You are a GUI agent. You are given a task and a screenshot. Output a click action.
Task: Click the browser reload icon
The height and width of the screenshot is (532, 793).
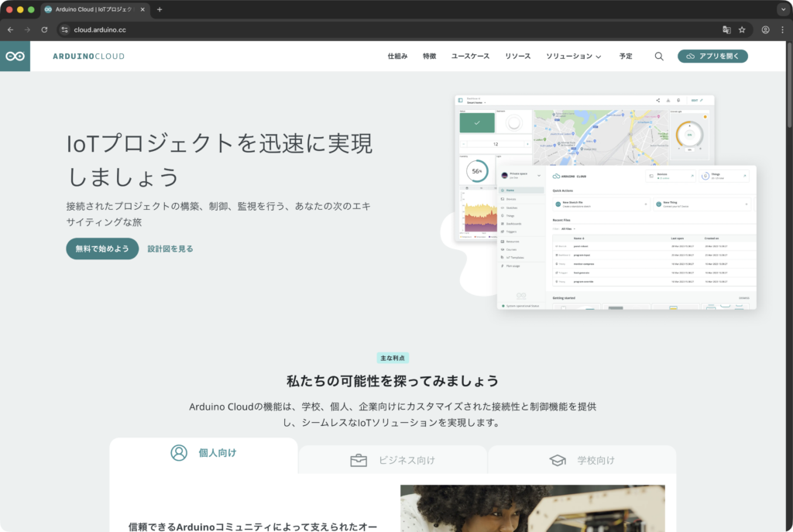(x=44, y=30)
